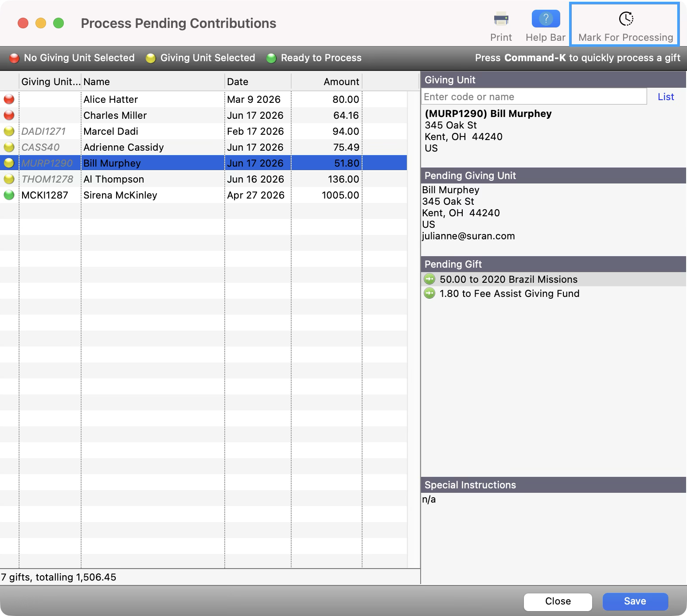Click the date Feb 17 2026
687x616 pixels.
[x=255, y=131]
